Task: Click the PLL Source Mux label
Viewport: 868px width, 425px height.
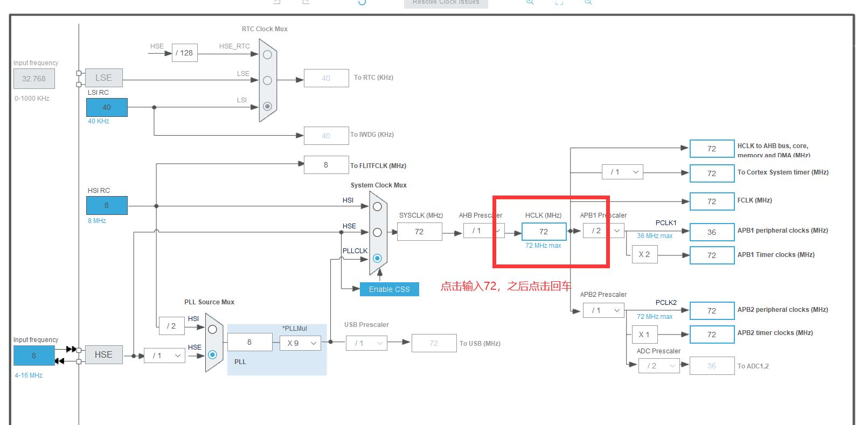Action: tap(209, 302)
